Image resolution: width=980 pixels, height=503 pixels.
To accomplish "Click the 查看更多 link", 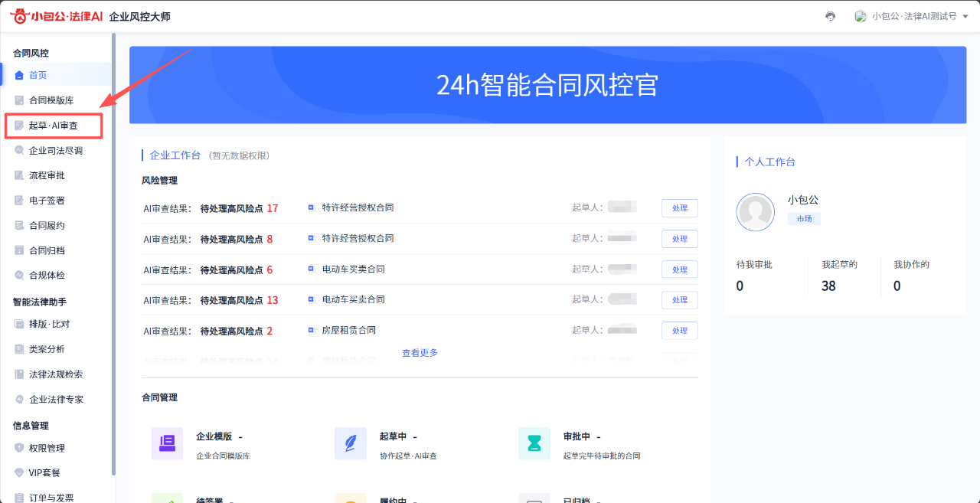I will click(x=420, y=353).
